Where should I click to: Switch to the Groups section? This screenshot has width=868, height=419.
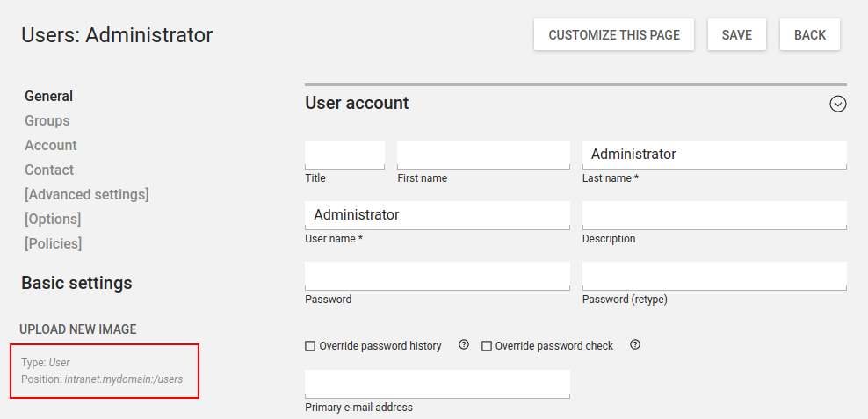coord(47,120)
